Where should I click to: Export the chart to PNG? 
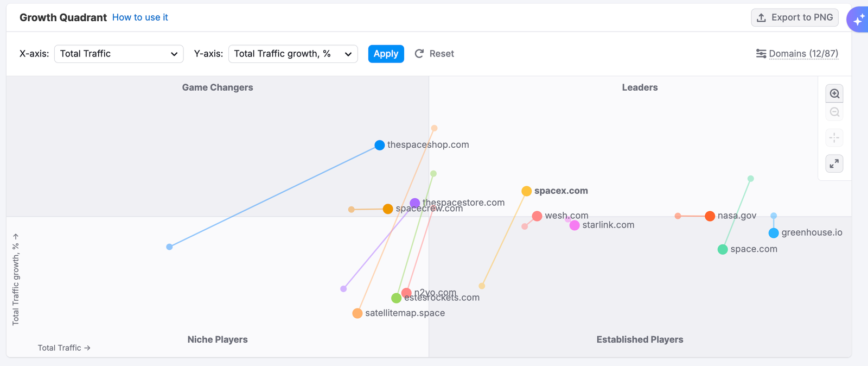tap(795, 17)
